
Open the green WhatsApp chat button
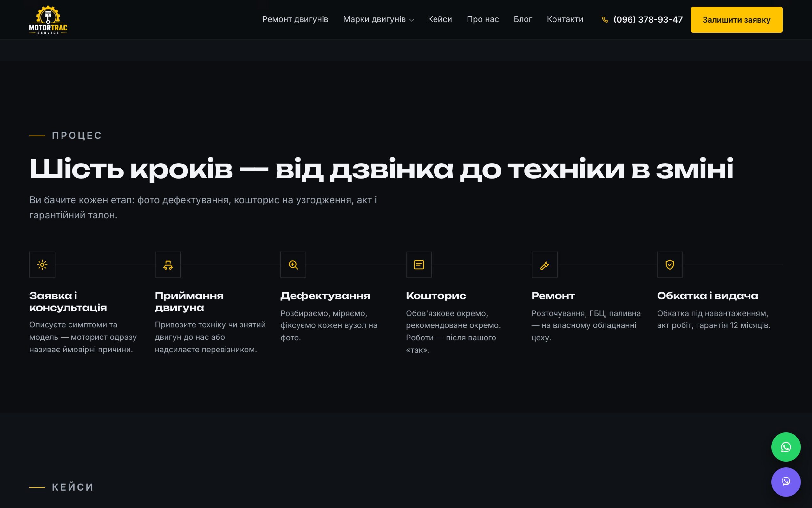click(x=786, y=447)
